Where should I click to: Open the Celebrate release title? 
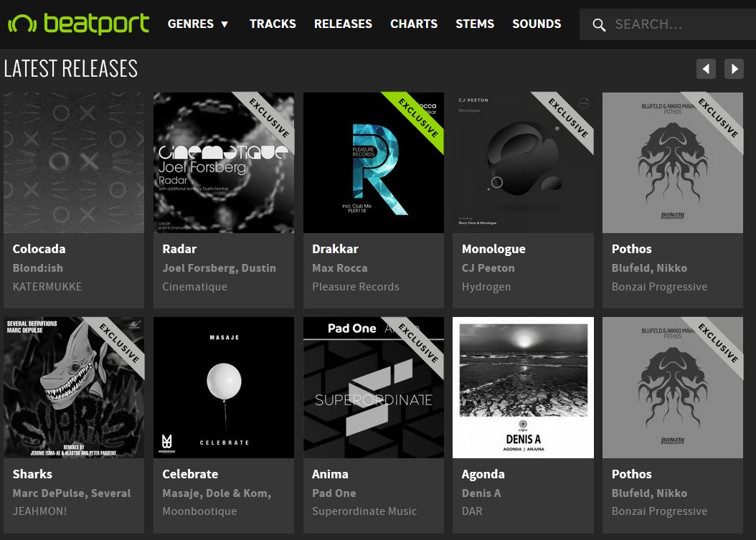coord(190,474)
